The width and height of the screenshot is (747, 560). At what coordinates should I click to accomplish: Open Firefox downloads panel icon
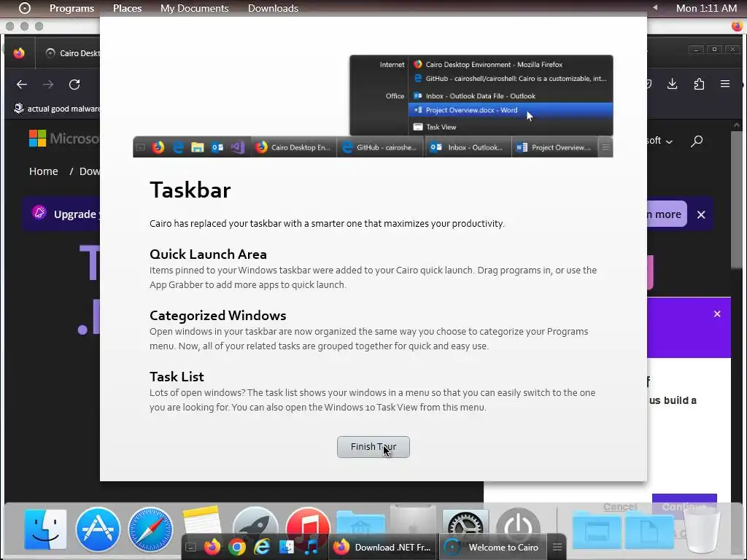tap(672, 84)
